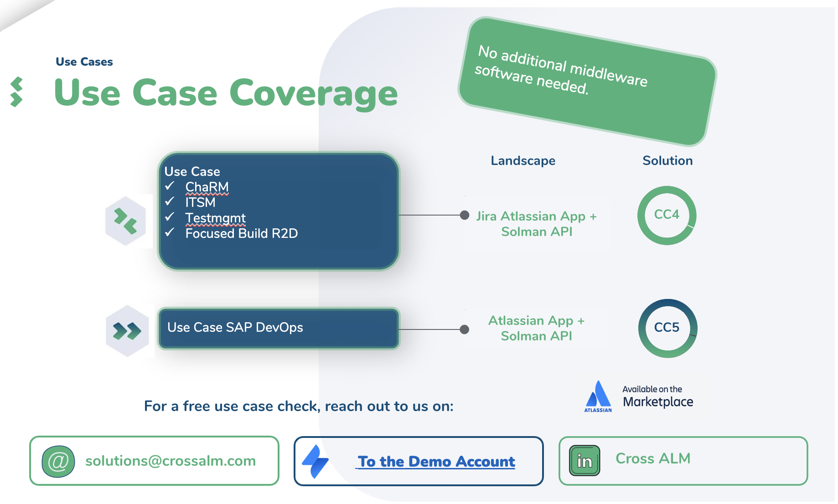Select the Testmgmt checkmark item

coord(170,218)
